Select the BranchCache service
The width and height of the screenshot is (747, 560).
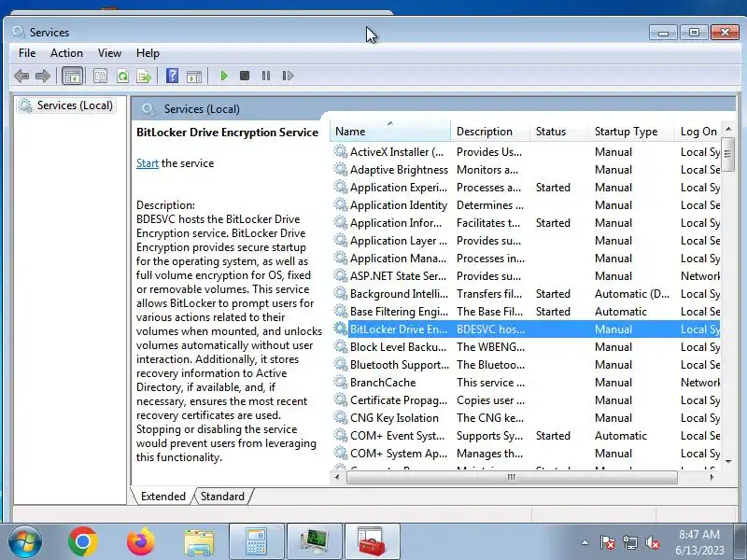coord(526,383)
